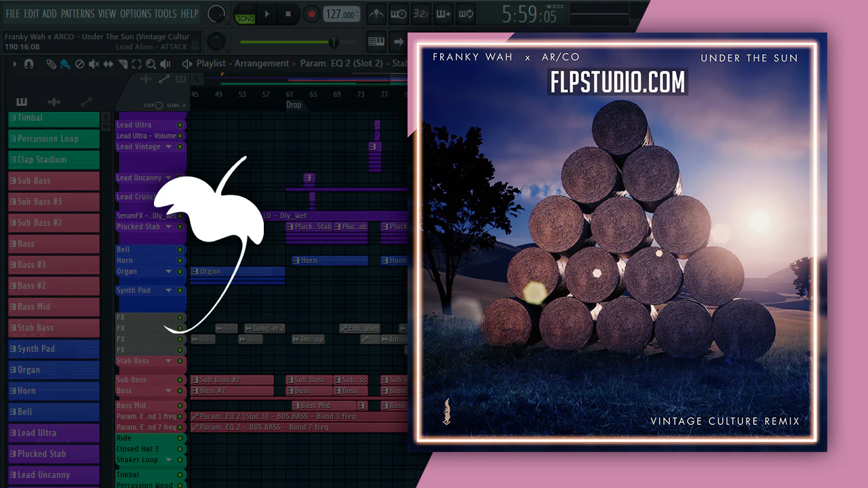
Task: Open the FILE menu
Action: pos(13,14)
